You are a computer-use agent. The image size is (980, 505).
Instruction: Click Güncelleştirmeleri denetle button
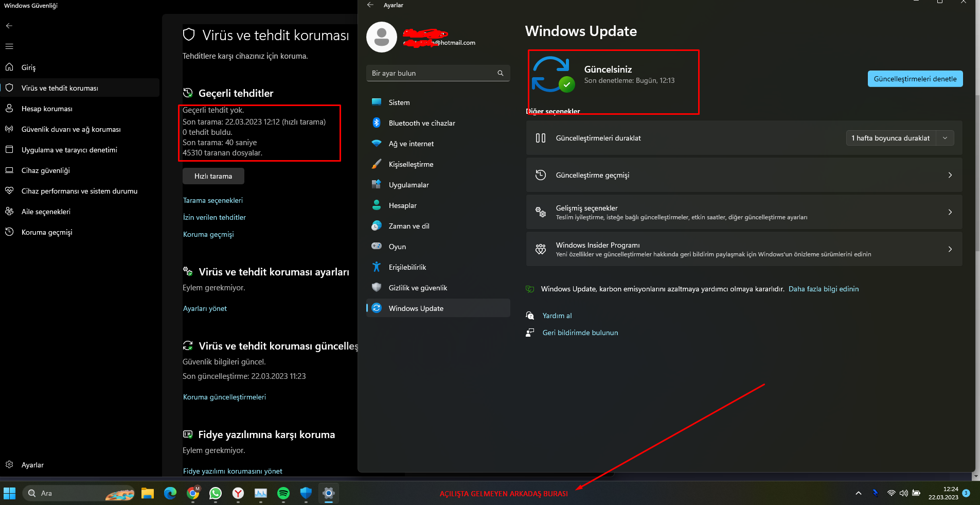coord(915,79)
